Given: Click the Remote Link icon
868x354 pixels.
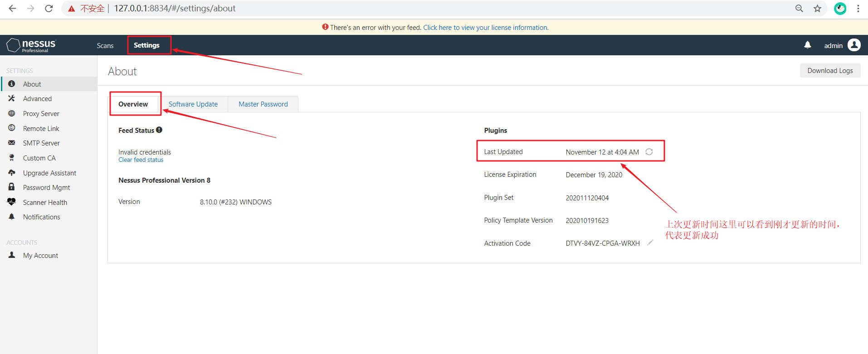Looking at the screenshot, I should coord(12,128).
